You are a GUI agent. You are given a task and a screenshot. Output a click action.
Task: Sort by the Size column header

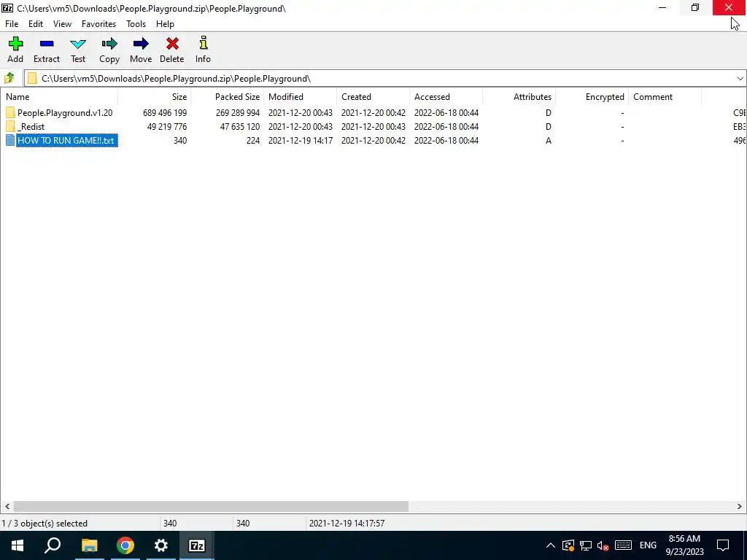pos(154,97)
